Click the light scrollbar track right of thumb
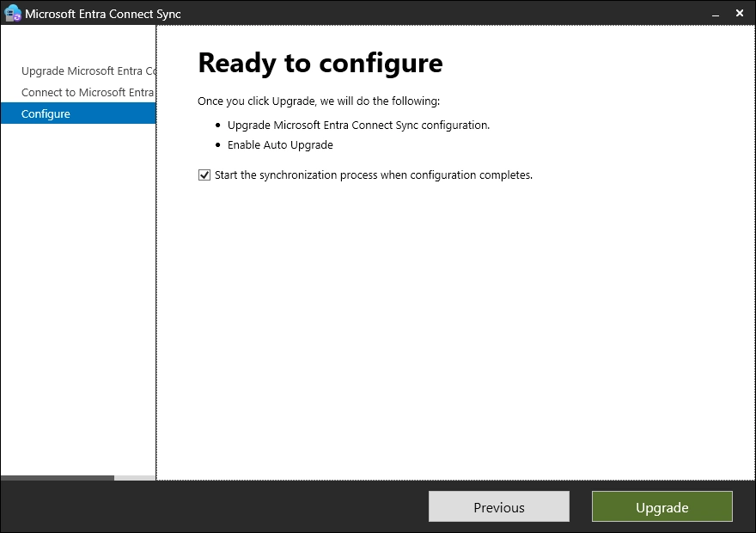756x533 pixels. click(135, 478)
